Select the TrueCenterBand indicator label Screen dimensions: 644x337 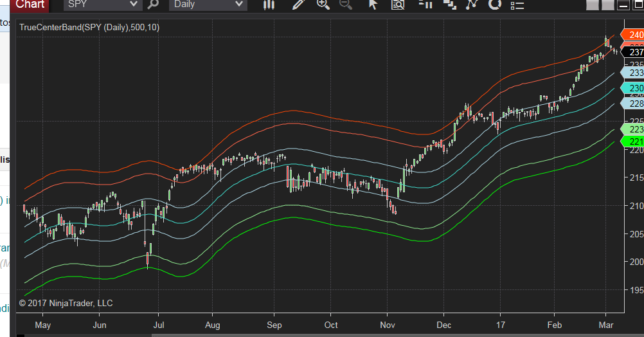click(x=89, y=28)
